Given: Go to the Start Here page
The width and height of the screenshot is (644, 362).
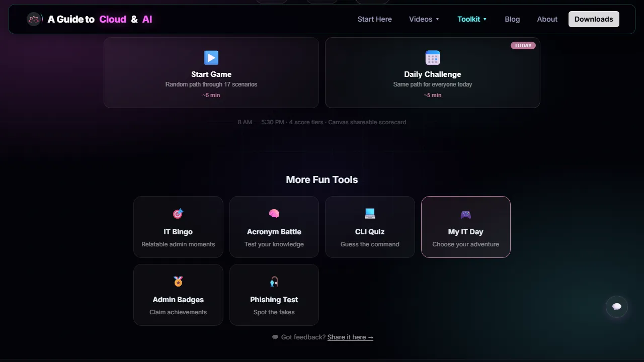Looking at the screenshot, I should coord(375,19).
